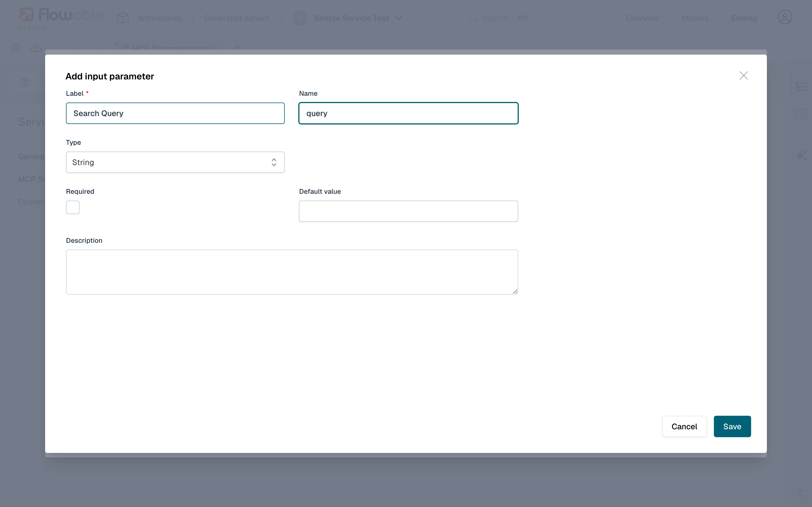The width and height of the screenshot is (812, 507).
Task: Open the Generated default breadcrumb
Action: tap(237, 18)
